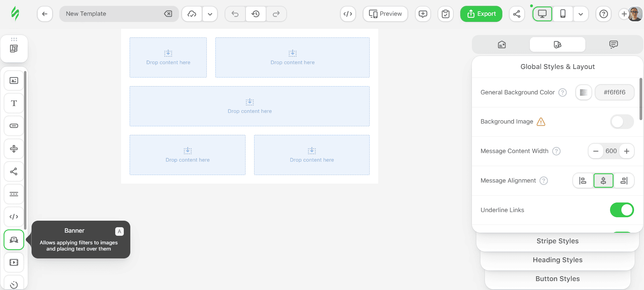Click the Preview button
Screen dimensions: 644x290
[x=385, y=14]
